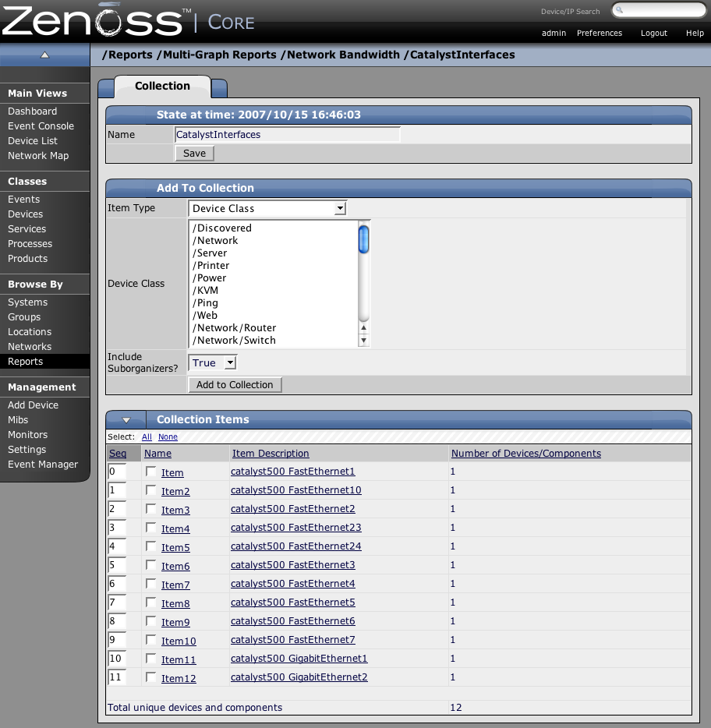Viewport: 711px width, 728px height.
Task: Tick the checkbox next to Item12
Action: click(x=150, y=677)
